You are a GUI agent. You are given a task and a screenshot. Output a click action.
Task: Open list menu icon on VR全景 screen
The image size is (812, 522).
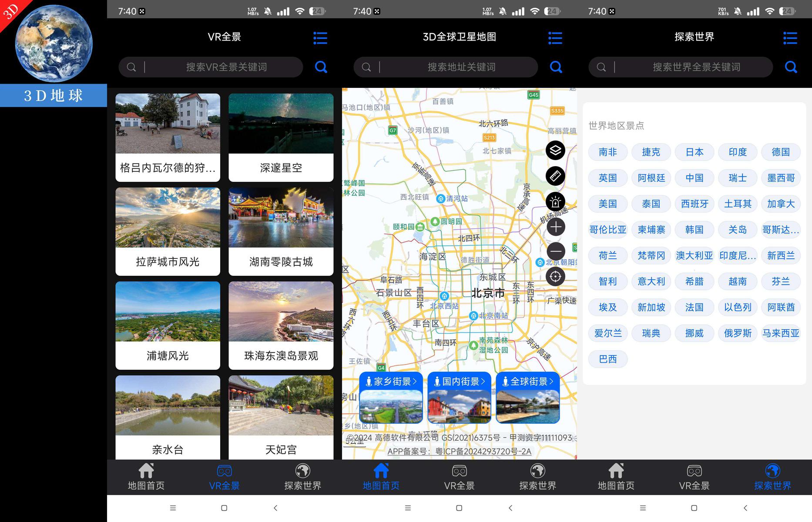coord(320,38)
